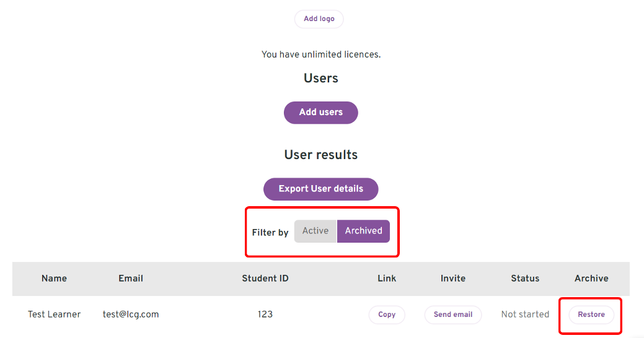
Task: Export User details to file
Action: 321,189
